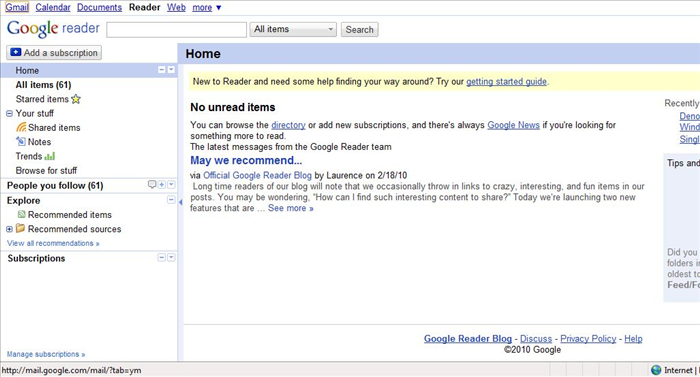Click the Internet zone globe icon in status bar
700x377 pixels.
(656, 370)
